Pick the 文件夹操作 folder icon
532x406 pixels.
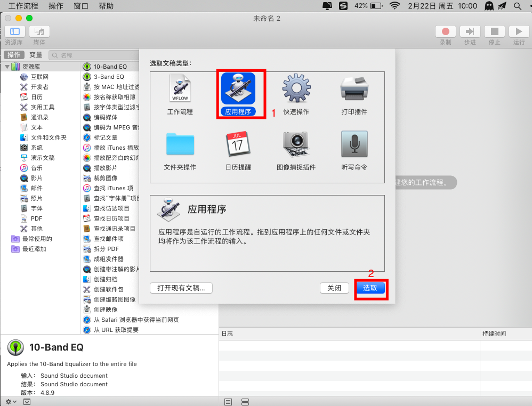[x=180, y=144]
